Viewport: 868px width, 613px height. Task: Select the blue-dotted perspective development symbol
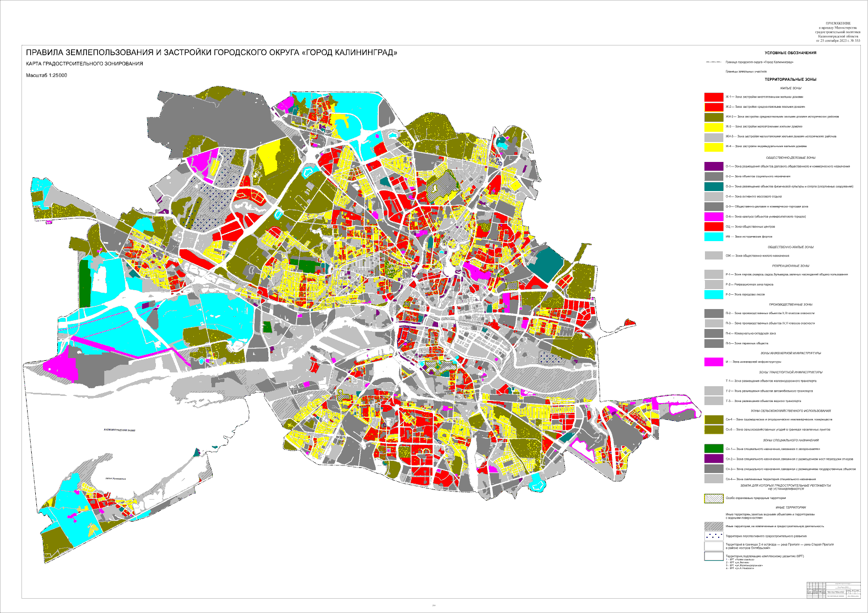pyautogui.click(x=714, y=536)
